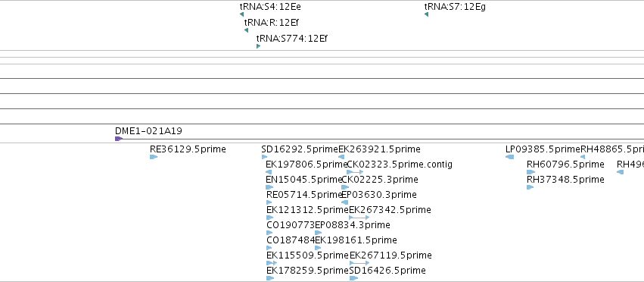Click the EK267342.5prime label
This screenshot has width=644, height=282.
390,209
